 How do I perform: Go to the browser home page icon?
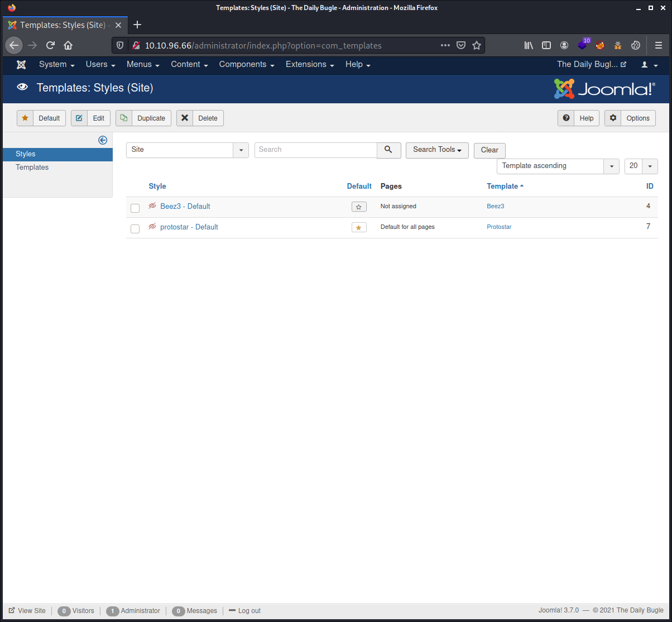(68, 45)
